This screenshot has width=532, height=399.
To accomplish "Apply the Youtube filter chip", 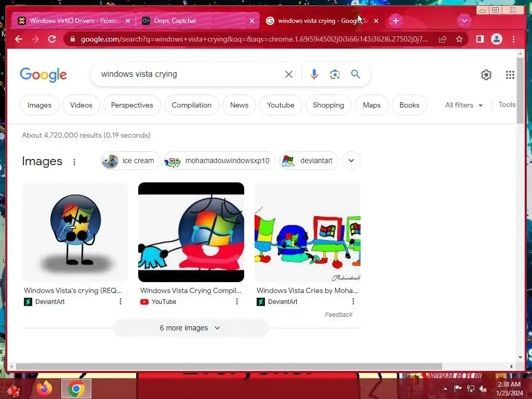I will (x=281, y=105).
